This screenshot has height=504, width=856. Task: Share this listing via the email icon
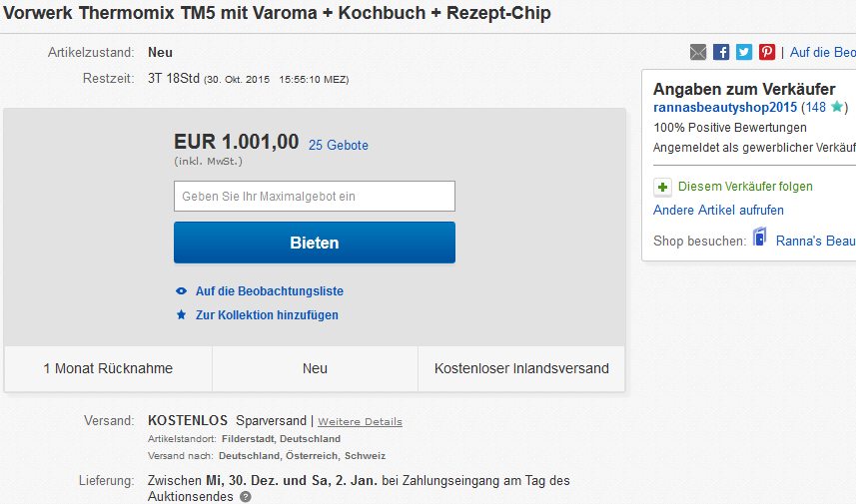click(x=698, y=52)
